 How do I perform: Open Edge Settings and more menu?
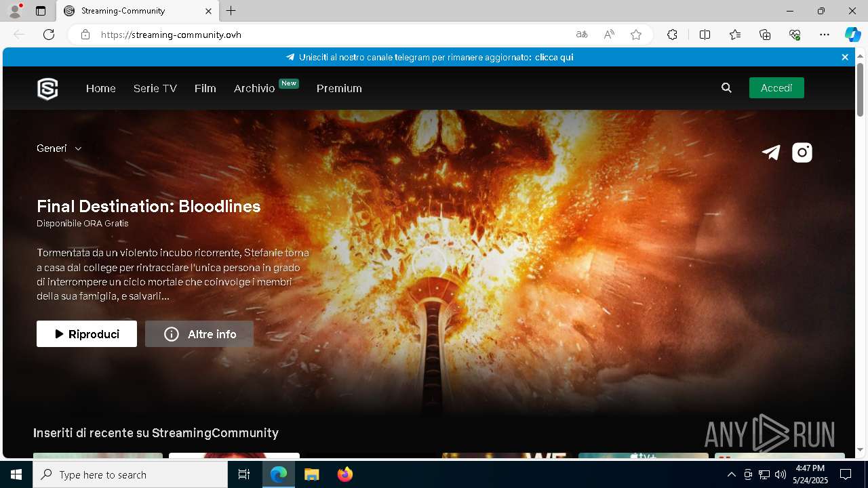tap(825, 35)
